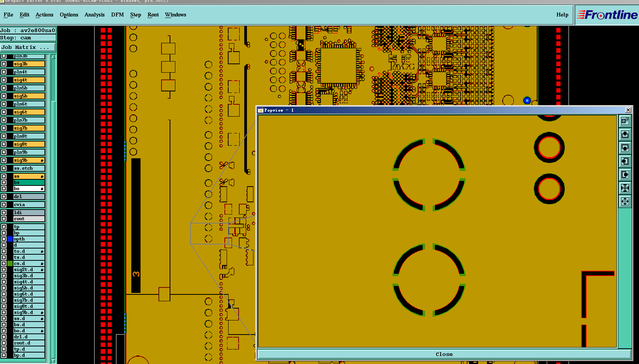
Task: Open the Options menu
Action: (x=69, y=15)
